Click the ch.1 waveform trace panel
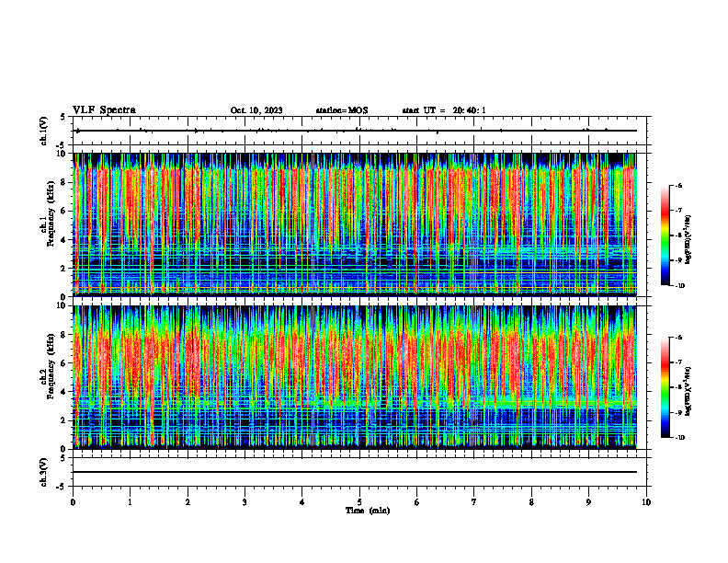Viewport: 728px width, 563px height. point(359,131)
